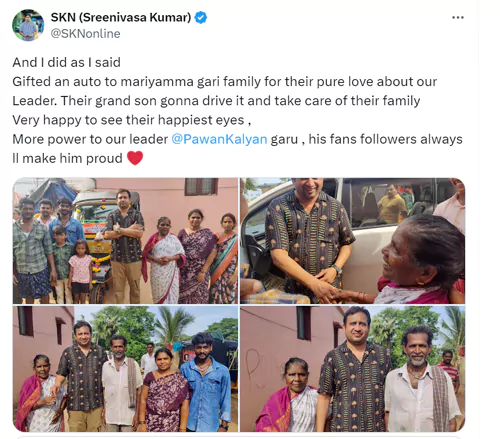Open the group photo with the auto

(x=125, y=241)
